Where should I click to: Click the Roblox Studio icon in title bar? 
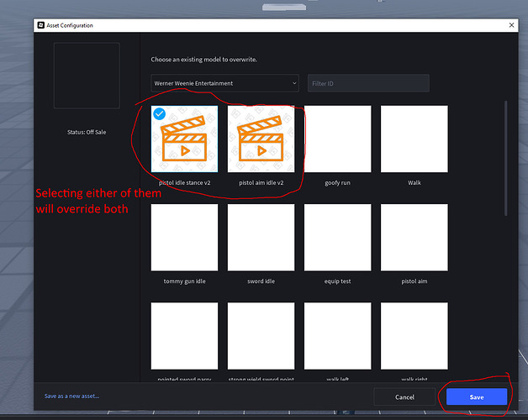tap(40, 25)
